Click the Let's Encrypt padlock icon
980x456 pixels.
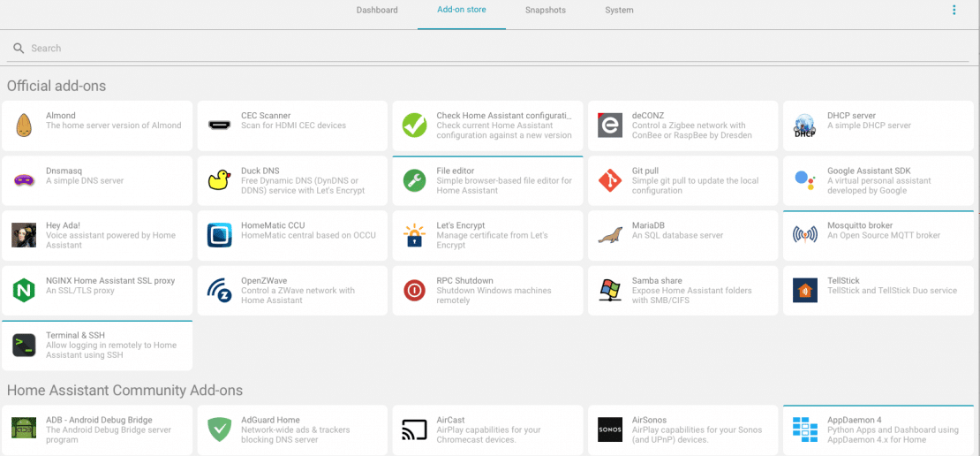[414, 235]
